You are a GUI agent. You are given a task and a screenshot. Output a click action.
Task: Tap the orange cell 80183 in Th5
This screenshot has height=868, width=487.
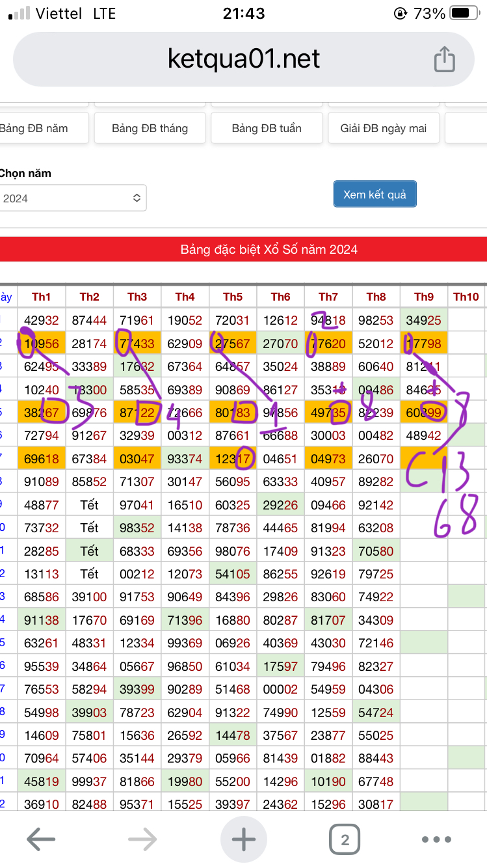coord(233,412)
